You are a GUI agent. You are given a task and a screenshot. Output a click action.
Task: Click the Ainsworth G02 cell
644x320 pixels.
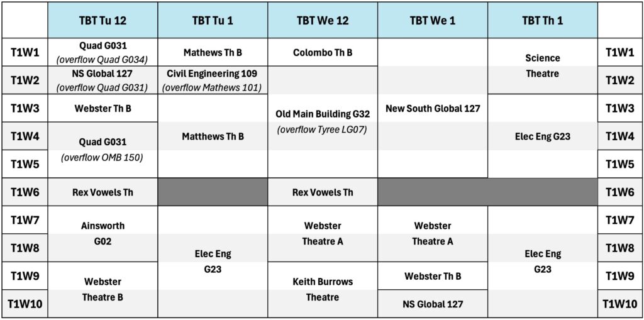pyautogui.click(x=103, y=233)
